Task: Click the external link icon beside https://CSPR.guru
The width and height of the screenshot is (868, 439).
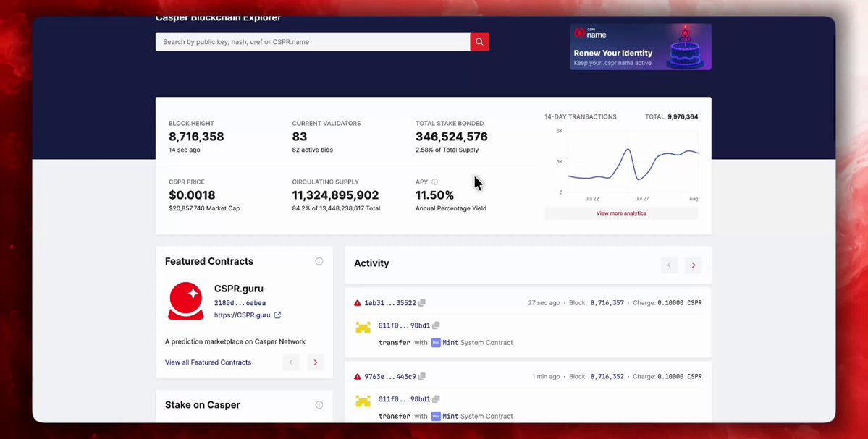Action: click(277, 315)
